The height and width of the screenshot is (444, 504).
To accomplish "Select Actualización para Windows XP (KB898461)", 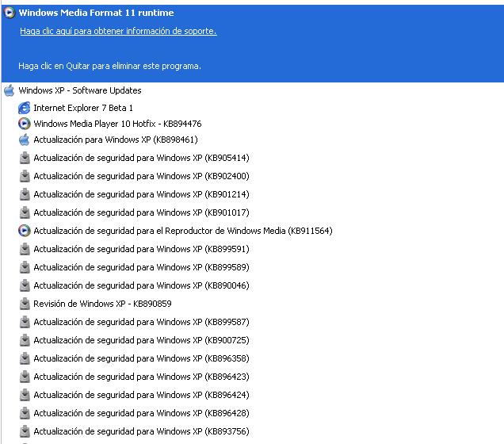I will point(116,140).
